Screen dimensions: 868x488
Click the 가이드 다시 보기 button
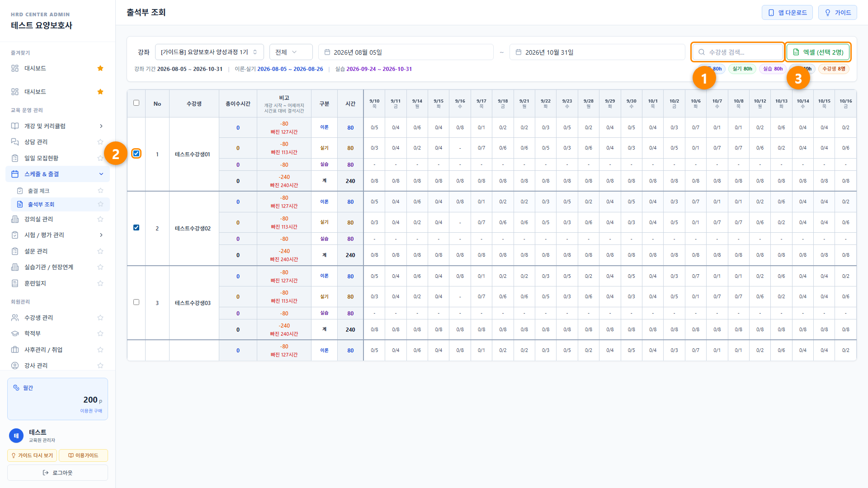(32, 455)
